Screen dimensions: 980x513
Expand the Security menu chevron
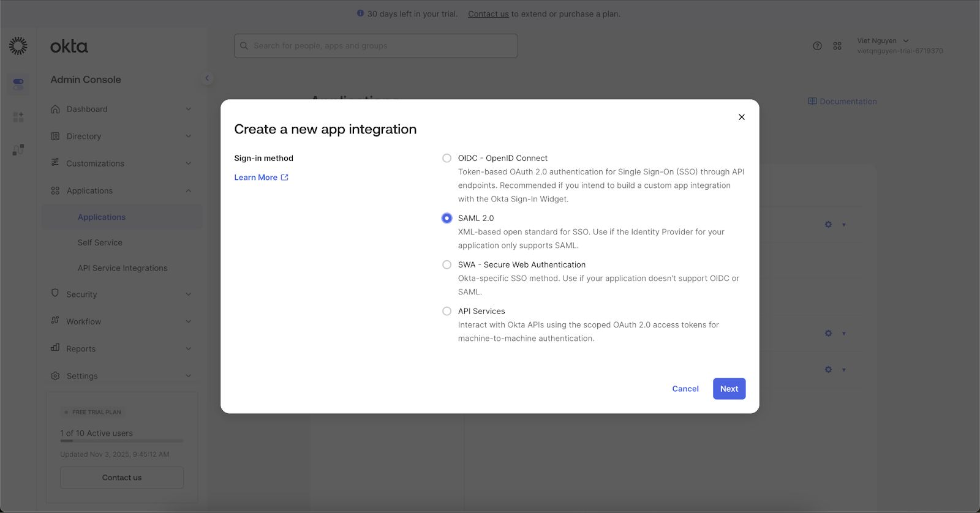pyautogui.click(x=189, y=294)
